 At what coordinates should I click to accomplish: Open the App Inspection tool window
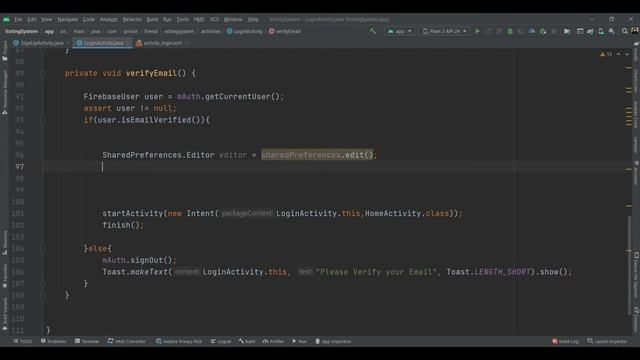333,341
